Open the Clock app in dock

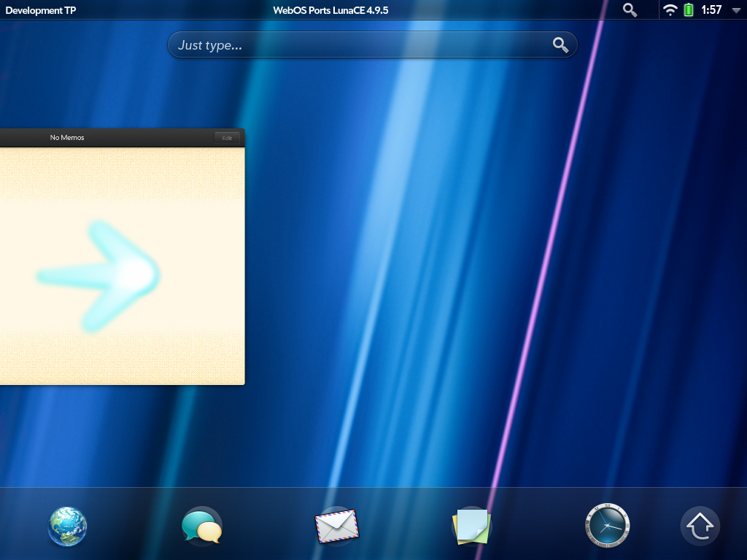pos(607,526)
